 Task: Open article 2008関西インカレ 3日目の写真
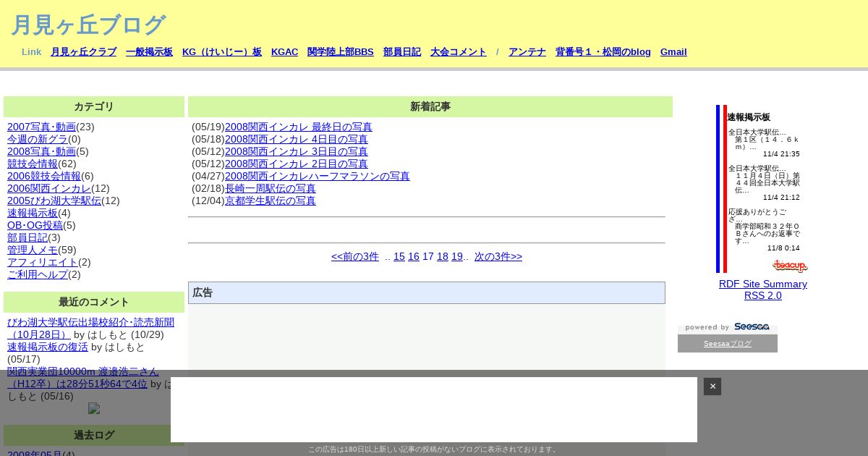(x=297, y=151)
